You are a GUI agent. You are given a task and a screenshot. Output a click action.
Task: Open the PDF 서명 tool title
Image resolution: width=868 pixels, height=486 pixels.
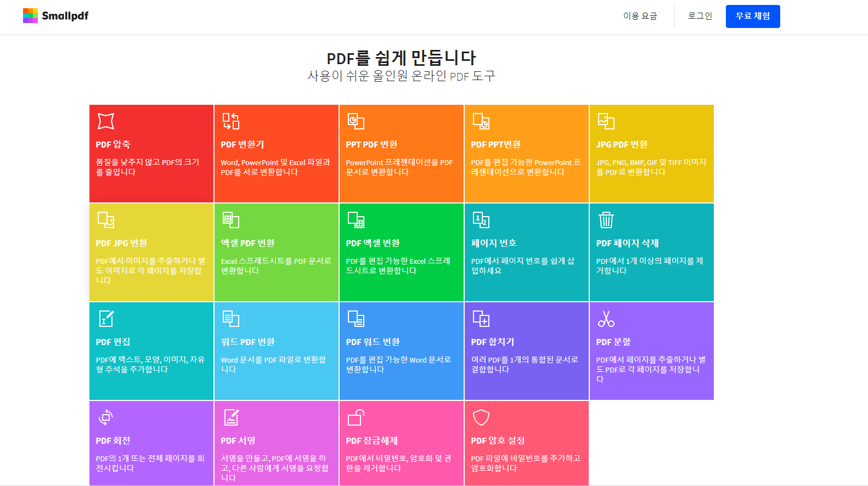click(x=238, y=440)
